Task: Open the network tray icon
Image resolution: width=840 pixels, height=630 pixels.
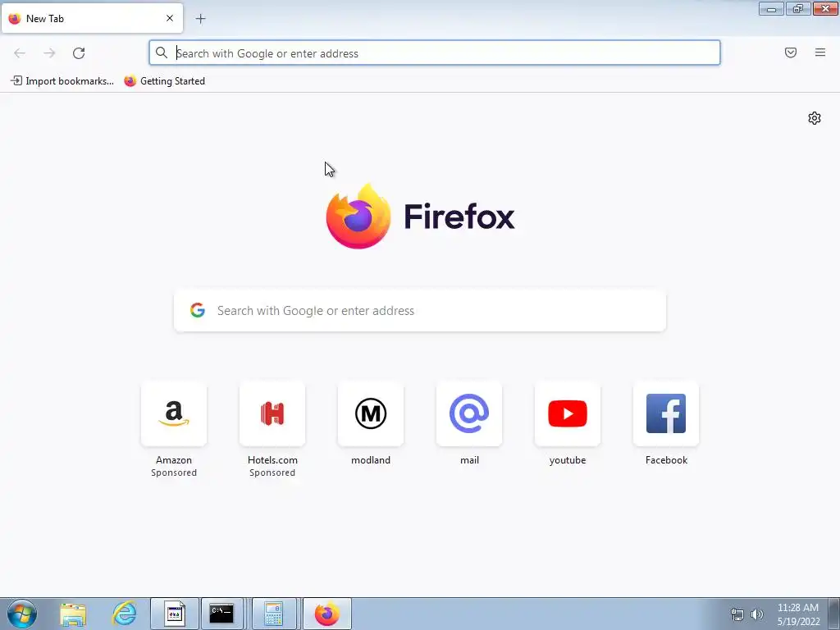Action: coord(737,614)
